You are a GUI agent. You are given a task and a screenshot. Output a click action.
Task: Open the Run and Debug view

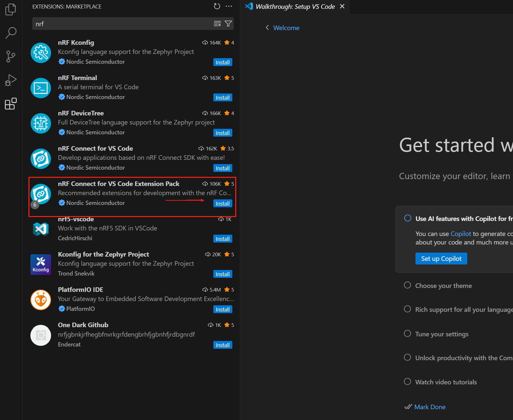click(x=11, y=80)
